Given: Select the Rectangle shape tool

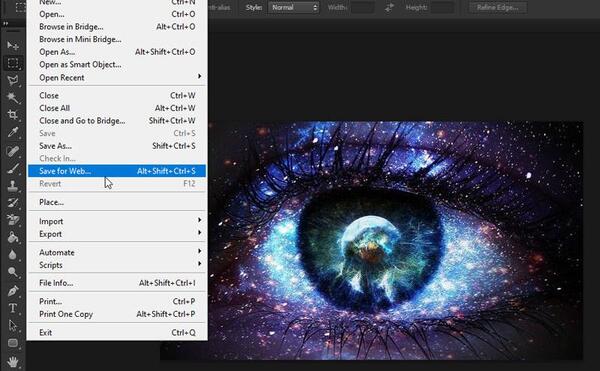Looking at the screenshot, I should (x=13, y=343).
